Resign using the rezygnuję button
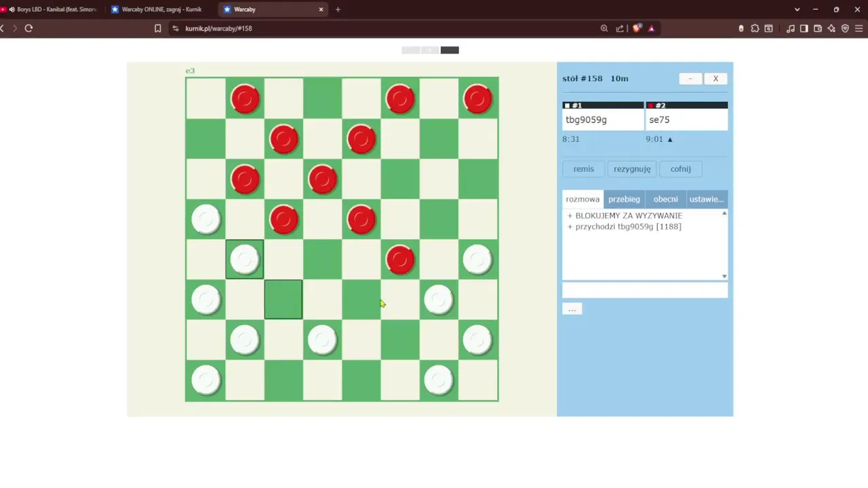This screenshot has width=868, height=488. click(x=632, y=169)
